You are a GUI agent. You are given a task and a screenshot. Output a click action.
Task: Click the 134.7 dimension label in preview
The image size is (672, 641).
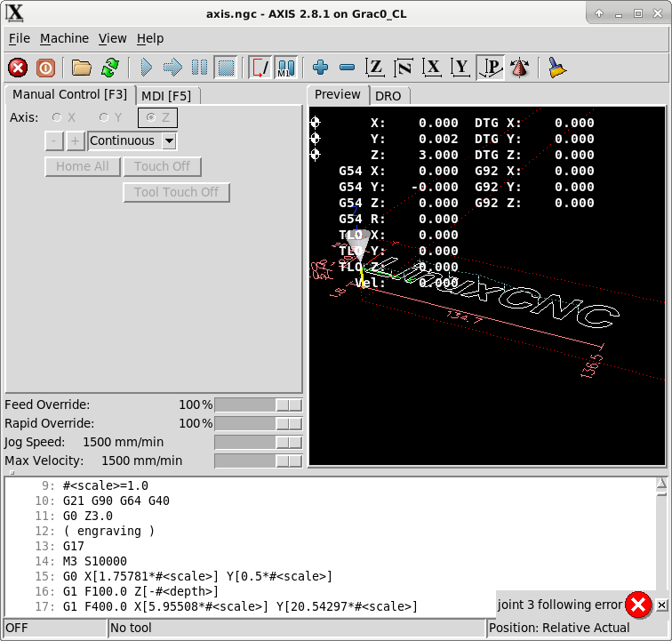tap(464, 317)
